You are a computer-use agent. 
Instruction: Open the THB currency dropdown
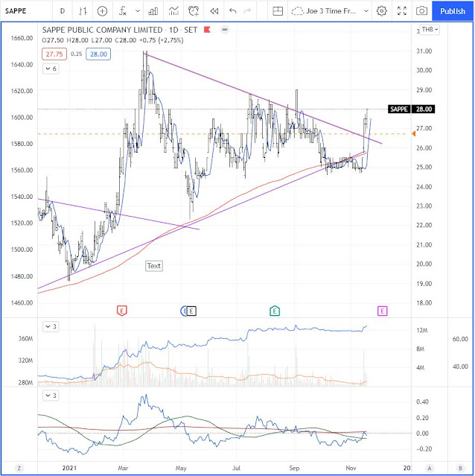click(x=430, y=30)
